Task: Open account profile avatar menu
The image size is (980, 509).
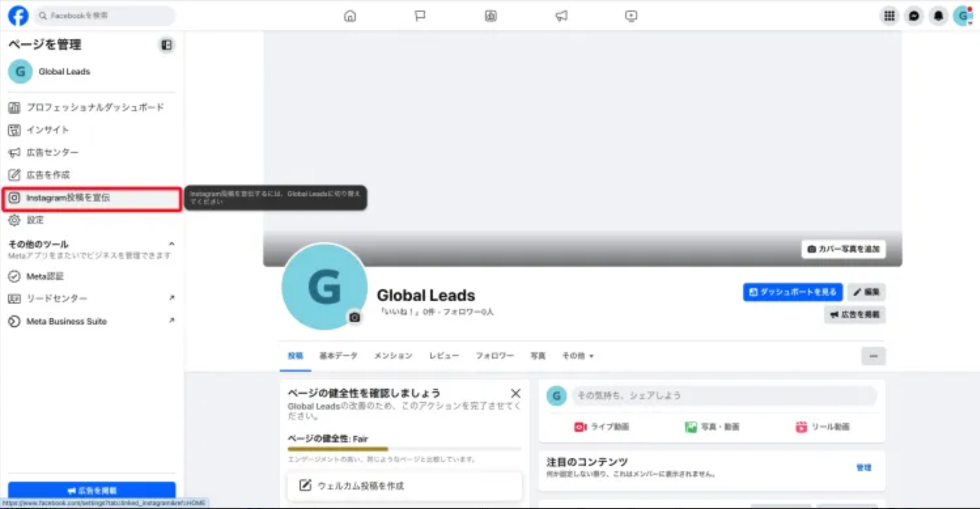Action: [963, 16]
